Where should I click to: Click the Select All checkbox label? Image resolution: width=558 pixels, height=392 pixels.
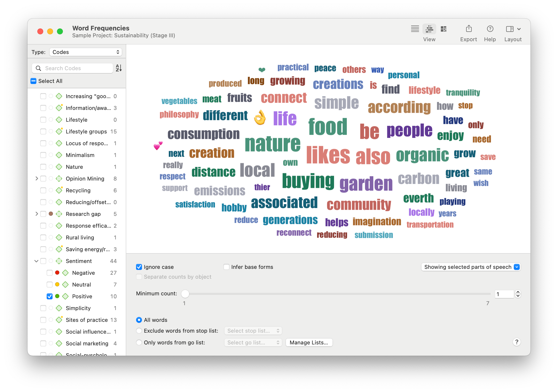tap(50, 81)
